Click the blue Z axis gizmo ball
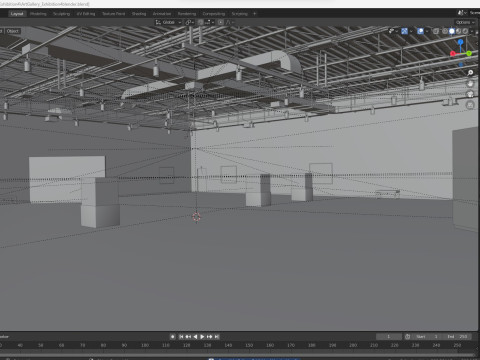 (x=461, y=42)
